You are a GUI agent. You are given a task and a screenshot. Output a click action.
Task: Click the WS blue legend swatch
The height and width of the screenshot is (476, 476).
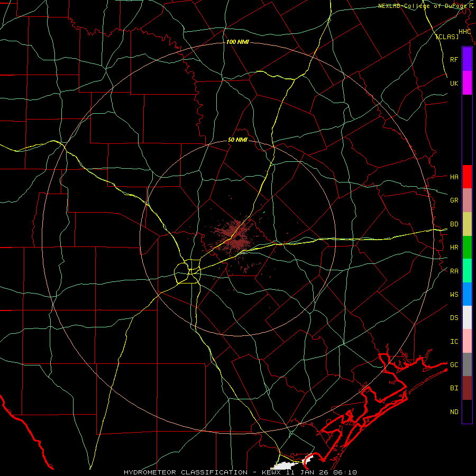click(467, 294)
